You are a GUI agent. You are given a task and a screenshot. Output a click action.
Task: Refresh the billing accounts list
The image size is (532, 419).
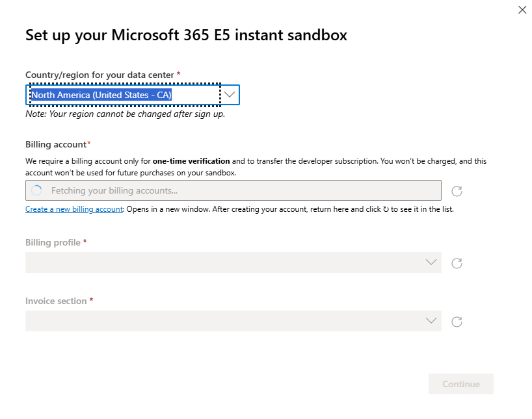pyautogui.click(x=457, y=191)
